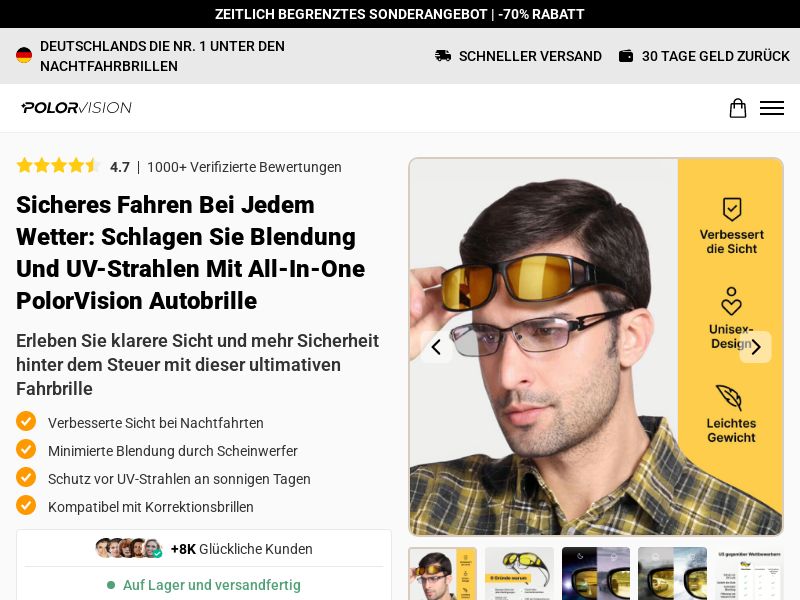Viewport: 800px width, 600px height.
Task: Select the man wearing glasses thumbnail
Action: (443, 573)
